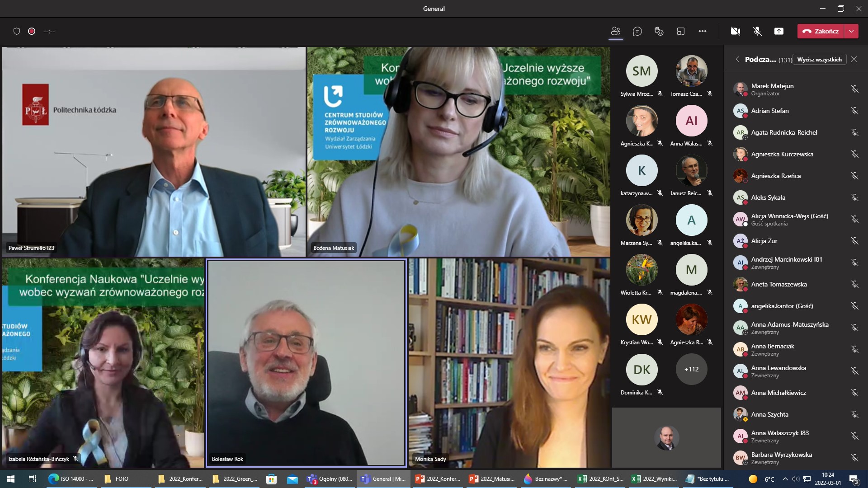
Task: Unmute the microphone
Action: (x=757, y=31)
